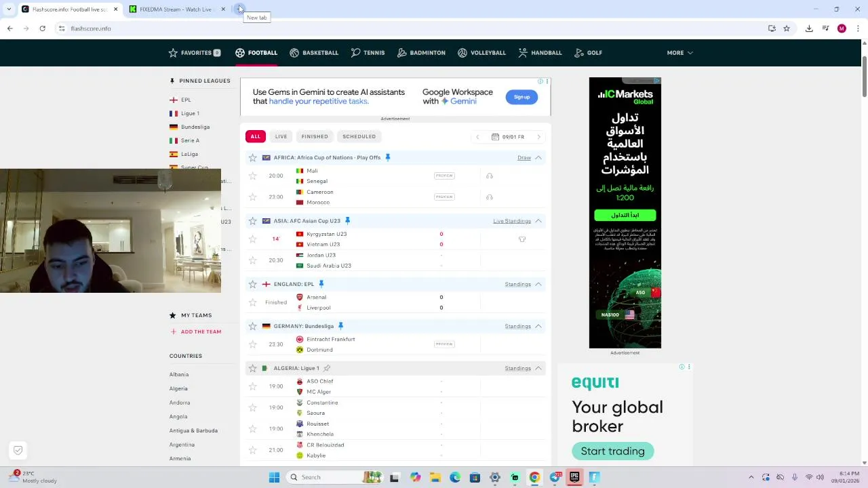Favorite the England EPL league
The image size is (868, 488).
click(x=253, y=284)
